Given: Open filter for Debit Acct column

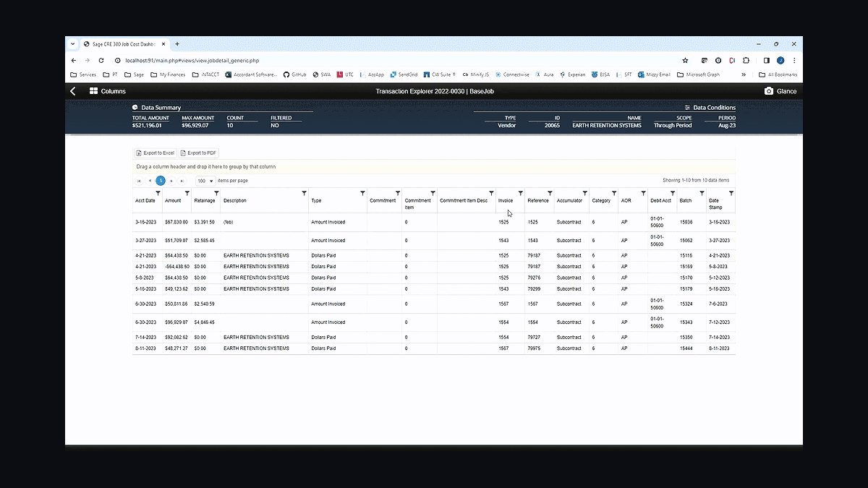Looking at the screenshot, I should tap(673, 193).
